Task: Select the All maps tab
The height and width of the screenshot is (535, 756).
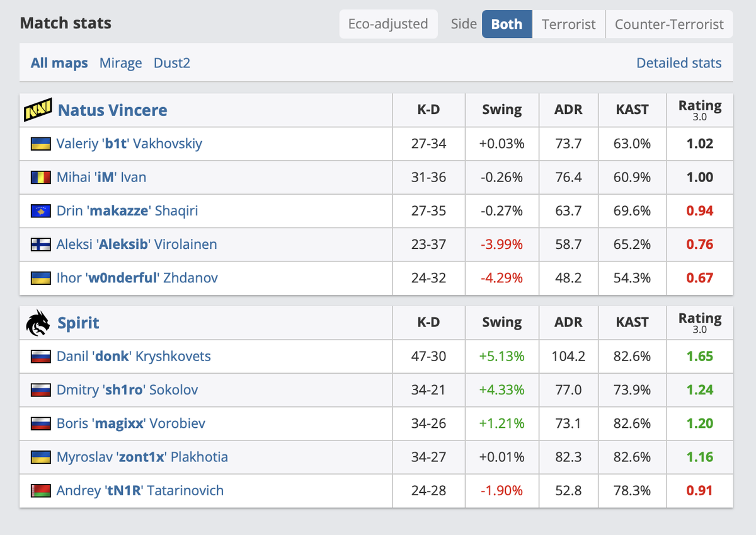Action: pos(59,63)
